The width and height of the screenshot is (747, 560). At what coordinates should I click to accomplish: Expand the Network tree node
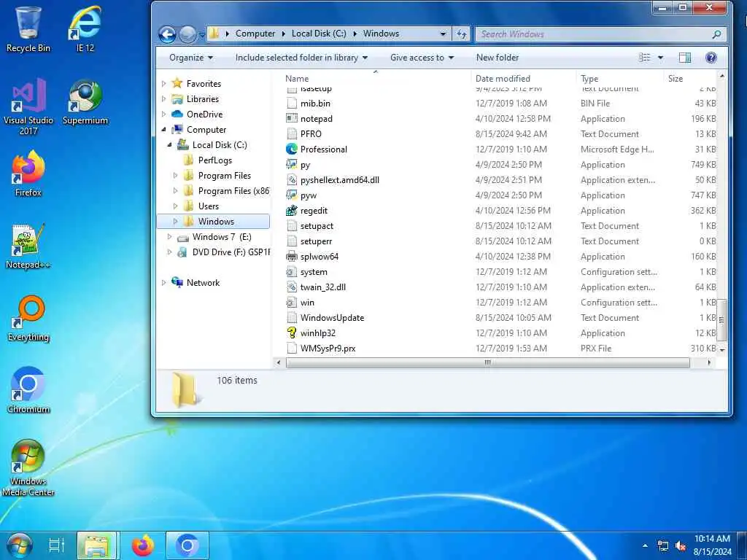coord(164,283)
